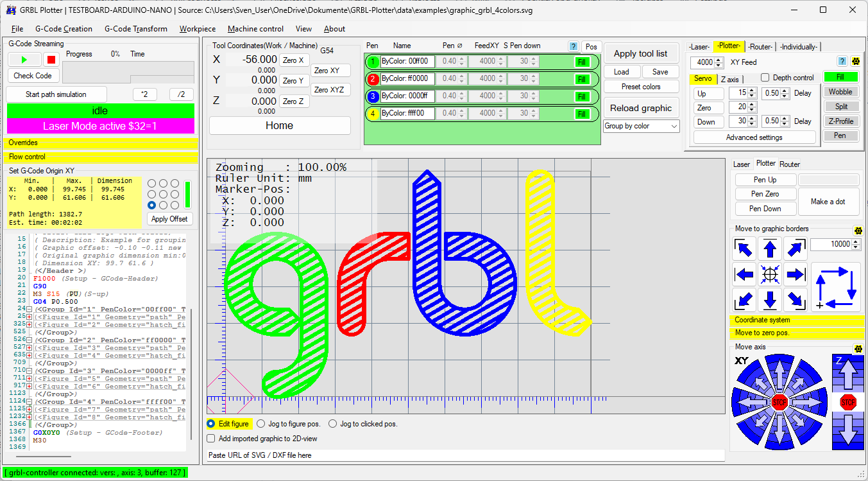The image size is (868, 481).
Task: Jog Z axis down with the arrow
Action: [x=848, y=431]
